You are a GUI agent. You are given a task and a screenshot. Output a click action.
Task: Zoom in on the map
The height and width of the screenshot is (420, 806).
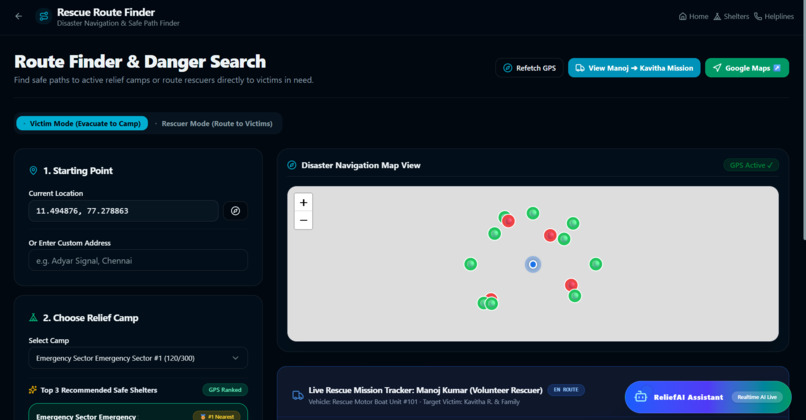point(303,203)
